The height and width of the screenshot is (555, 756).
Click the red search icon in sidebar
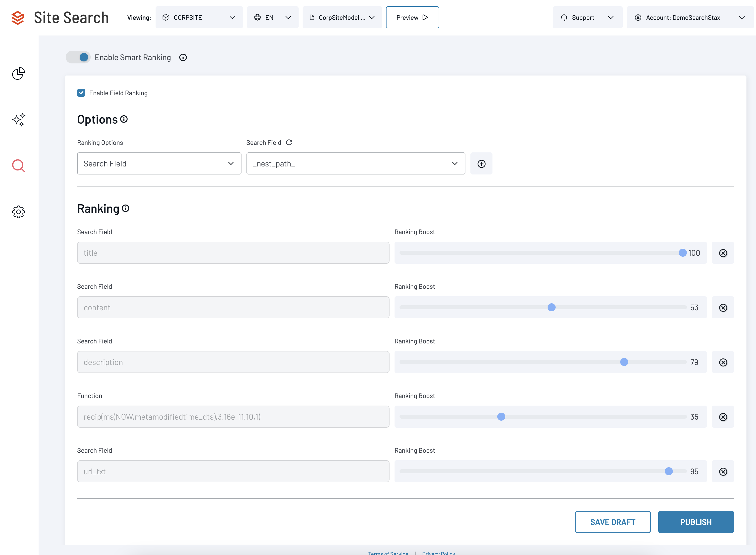pyautogui.click(x=19, y=165)
